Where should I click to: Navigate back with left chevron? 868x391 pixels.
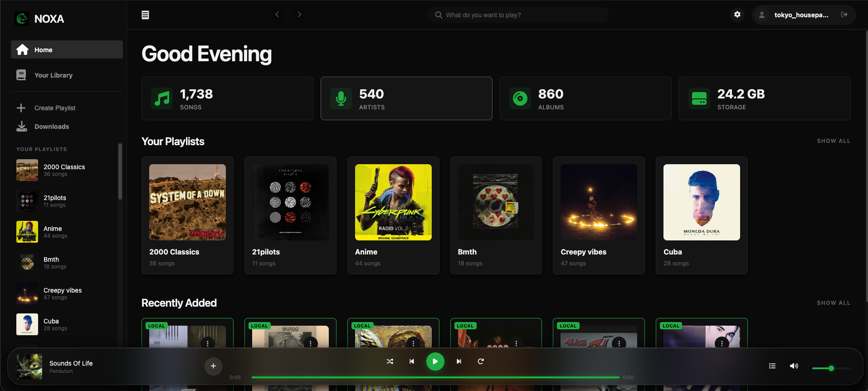(x=277, y=15)
